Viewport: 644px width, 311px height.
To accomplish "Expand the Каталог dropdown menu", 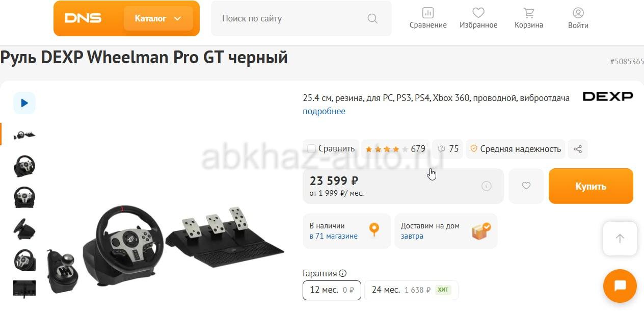I will tap(158, 18).
